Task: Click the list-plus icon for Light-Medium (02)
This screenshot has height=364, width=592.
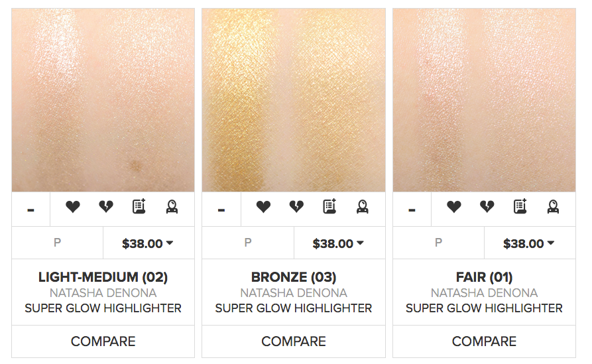Action: coord(139,208)
